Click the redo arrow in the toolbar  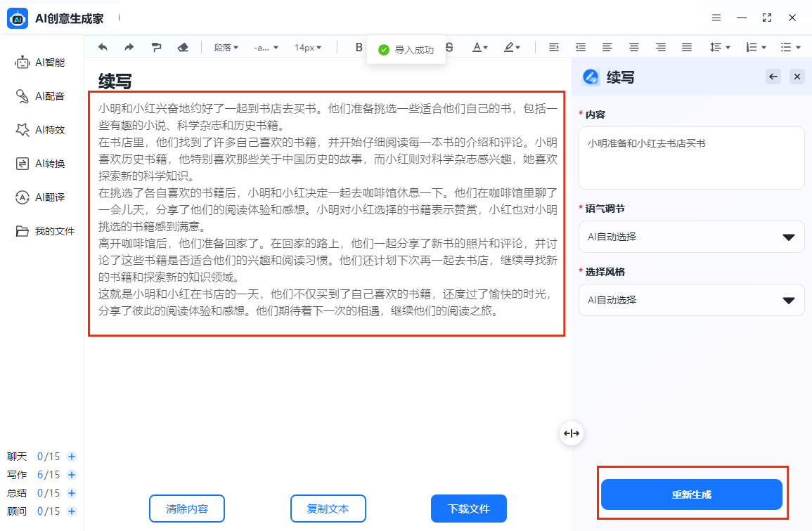point(129,47)
